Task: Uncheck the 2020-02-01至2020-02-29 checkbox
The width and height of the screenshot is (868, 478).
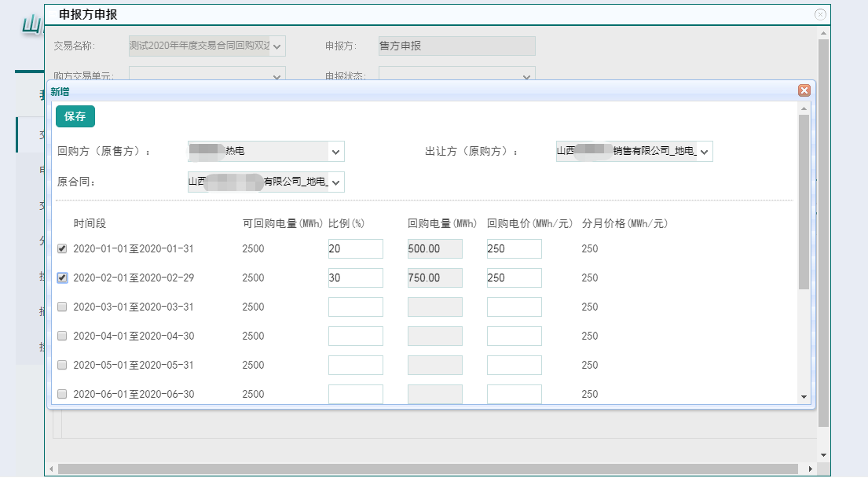Action: click(x=63, y=278)
